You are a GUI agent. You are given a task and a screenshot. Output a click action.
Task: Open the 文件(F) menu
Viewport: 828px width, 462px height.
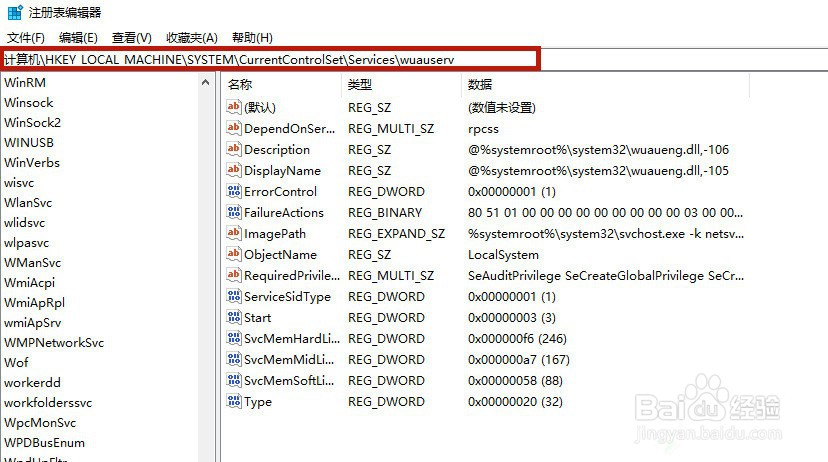[25, 38]
